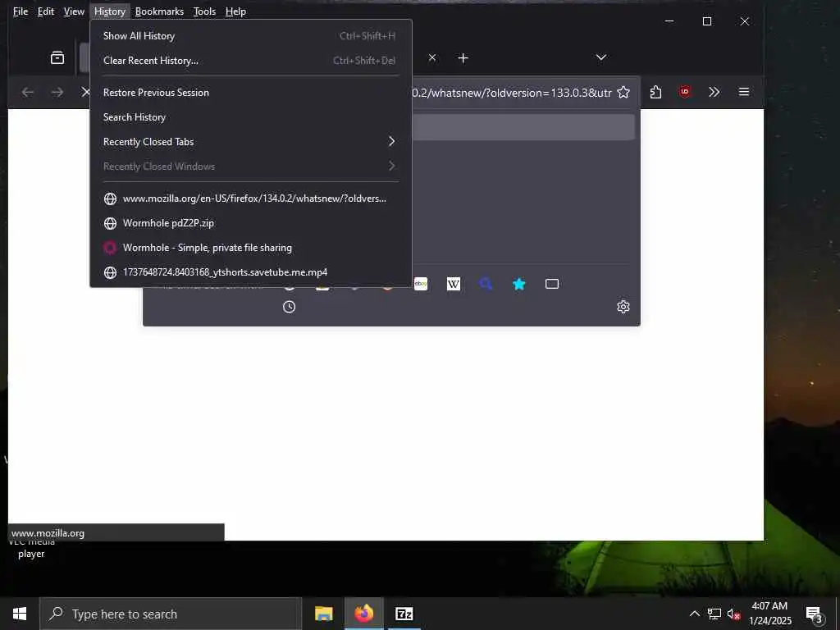Open the Edit menu
The width and height of the screenshot is (840, 630).
pos(46,11)
